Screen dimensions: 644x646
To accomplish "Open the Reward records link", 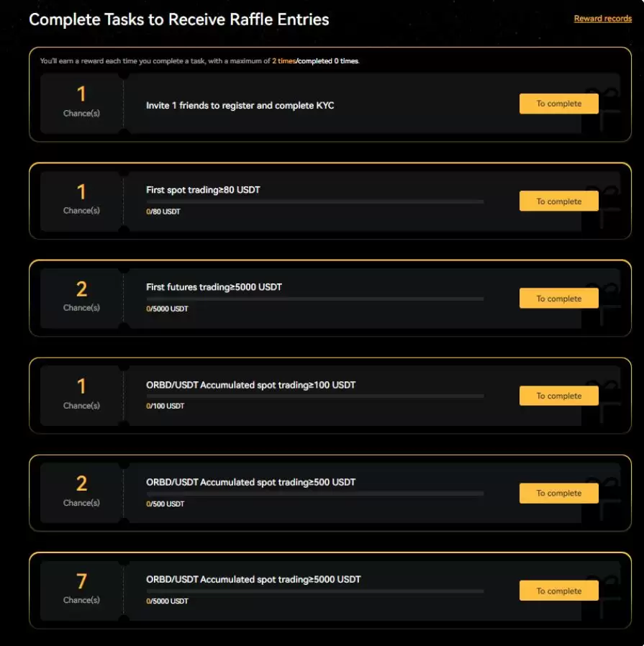I will [x=602, y=19].
